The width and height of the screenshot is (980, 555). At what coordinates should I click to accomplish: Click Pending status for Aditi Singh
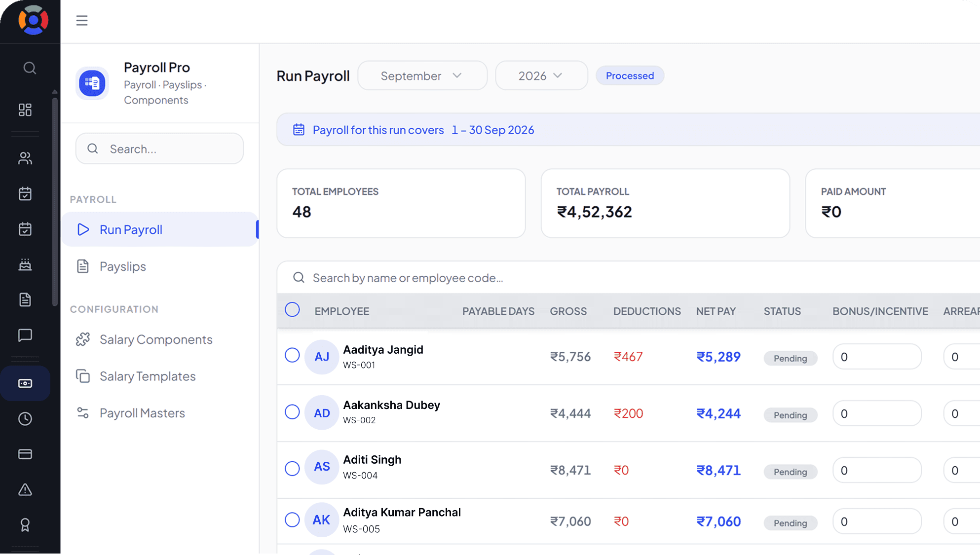(x=790, y=472)
